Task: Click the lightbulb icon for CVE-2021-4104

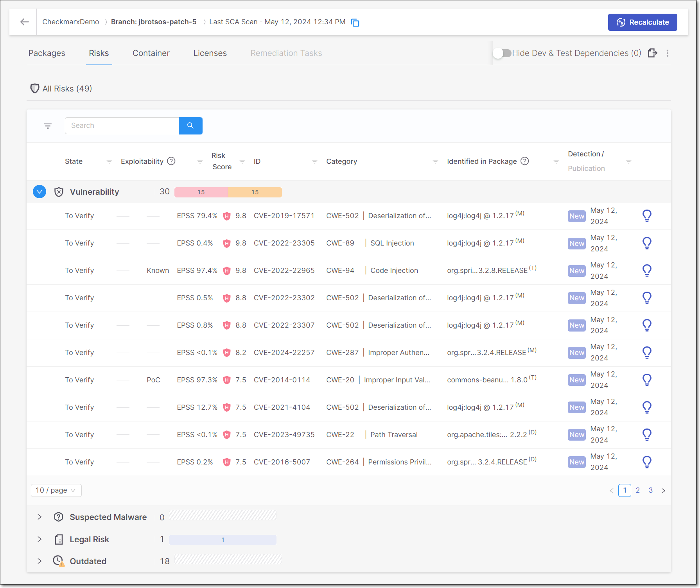Action: pos(647,407)
